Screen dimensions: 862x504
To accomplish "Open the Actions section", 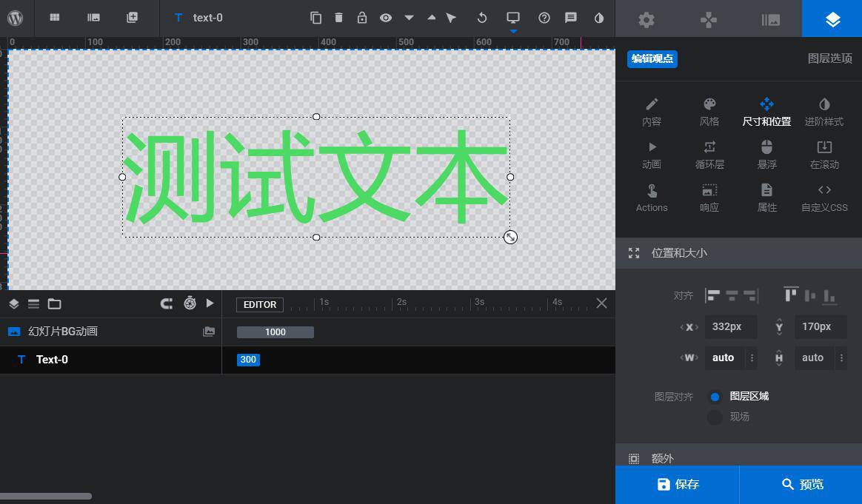I will [652, 198].
